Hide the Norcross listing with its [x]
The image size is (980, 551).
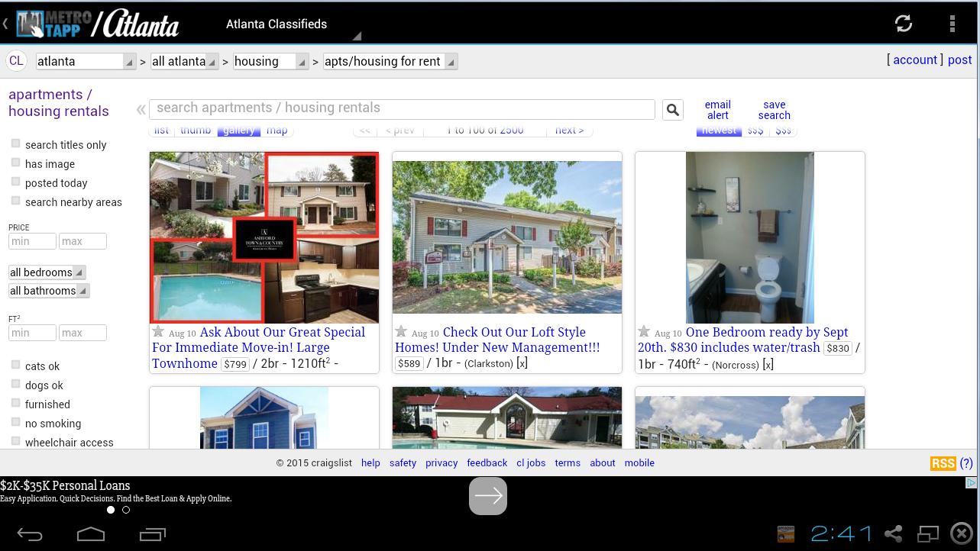[x=768, y=365]
